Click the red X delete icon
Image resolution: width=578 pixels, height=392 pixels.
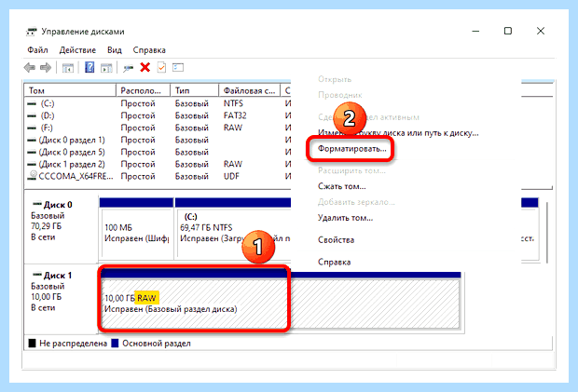[145, 67]
